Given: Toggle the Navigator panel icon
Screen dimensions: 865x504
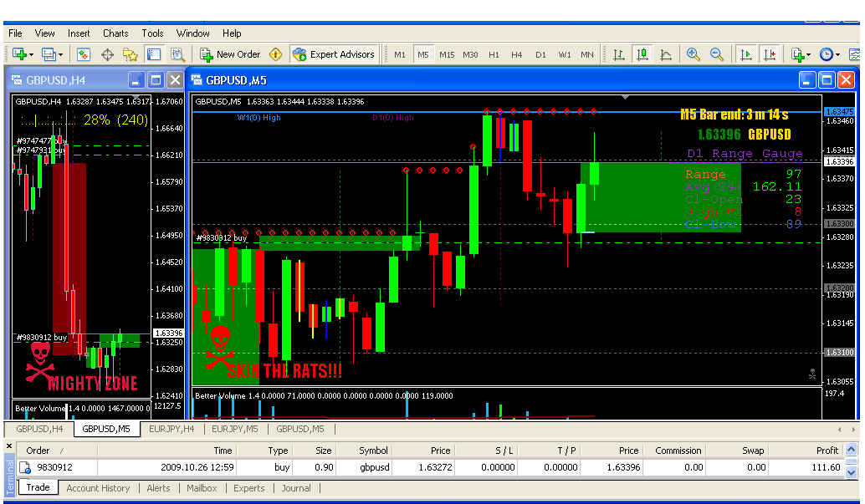Looking at the screenshot, I should (x=131, y=54).
